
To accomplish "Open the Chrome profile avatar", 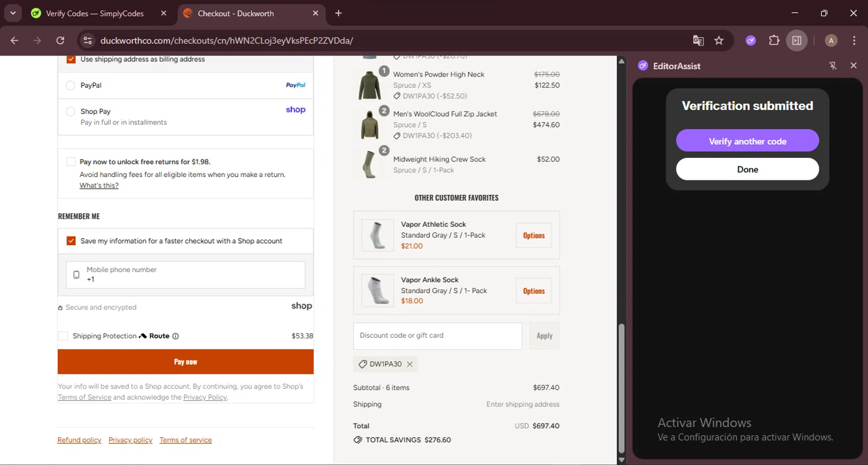I will [831, 40].
